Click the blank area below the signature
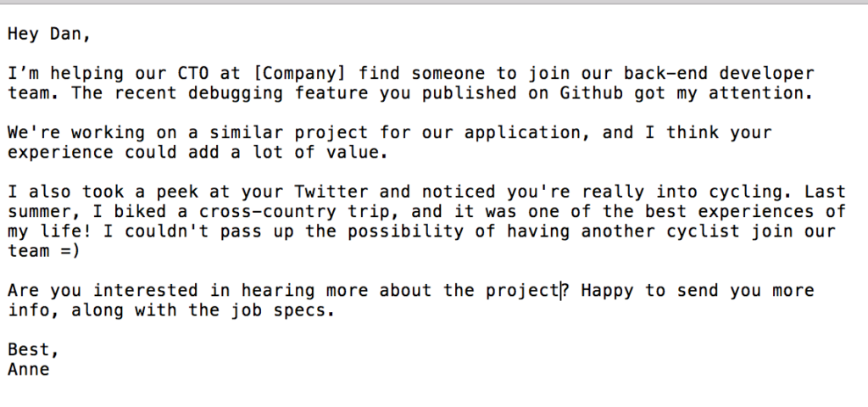The width and height of the screenshot is (868, 407). click(434, 393)
